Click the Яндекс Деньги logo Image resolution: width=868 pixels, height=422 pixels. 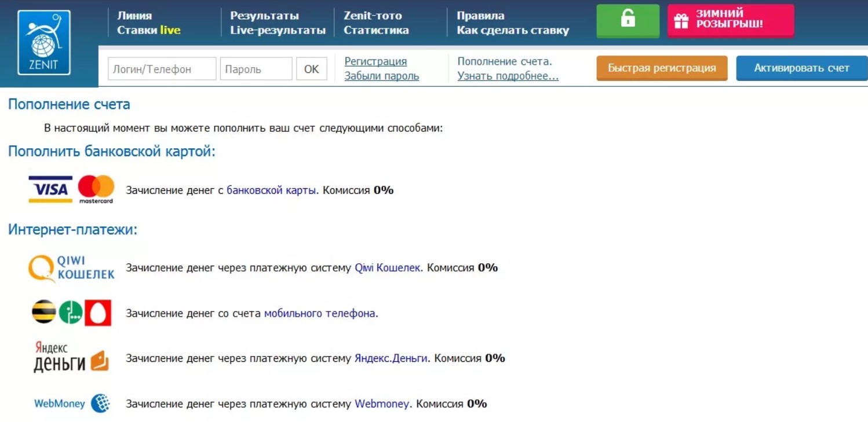pos(71,357)
